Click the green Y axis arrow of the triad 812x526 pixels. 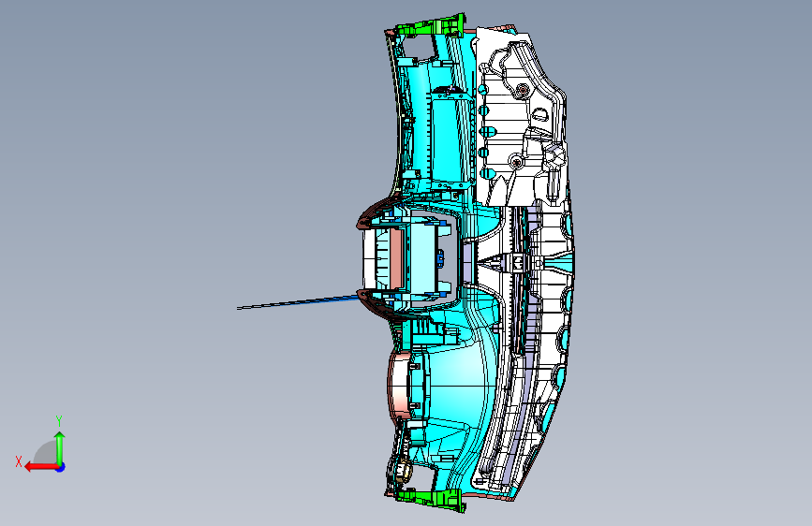pyautogui.click(x=60, y=448)
